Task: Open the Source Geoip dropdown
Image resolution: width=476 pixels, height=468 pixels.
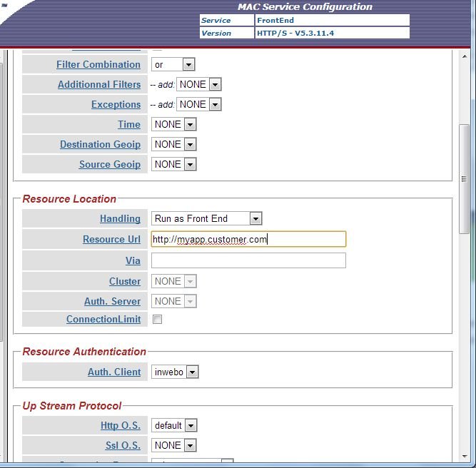Action: click(174, 164)
